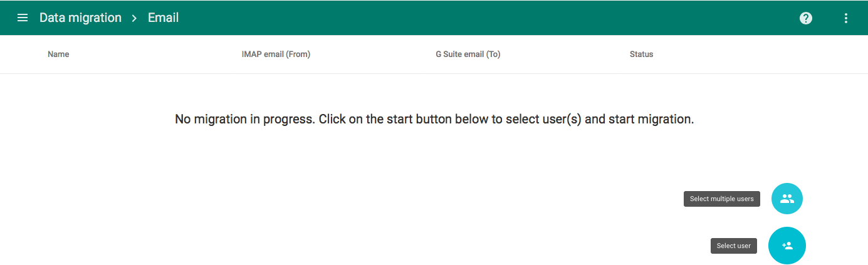Screen dimensions: 868x265
Task: Open the Help question mark icon
Action: click(x=806, y=18)
